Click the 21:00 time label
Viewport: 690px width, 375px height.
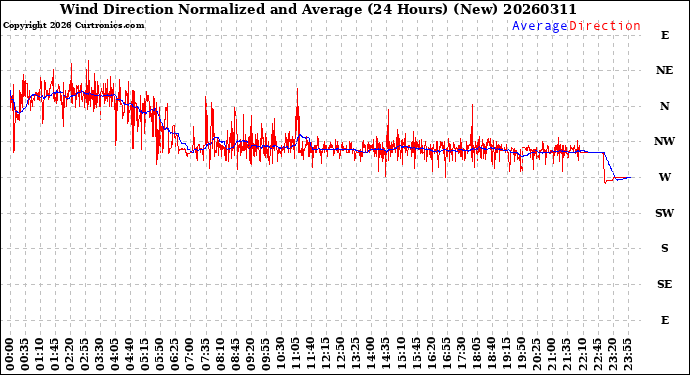(552, 354)
